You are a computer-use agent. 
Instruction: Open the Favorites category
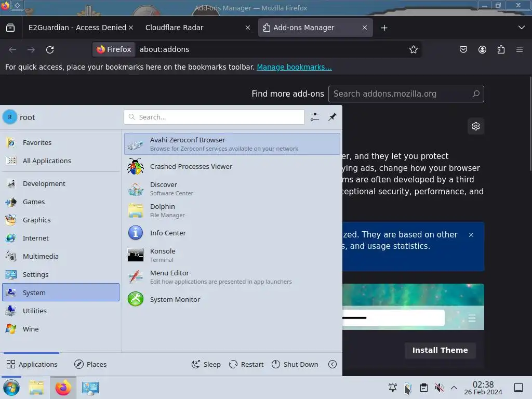pos(61,142)
